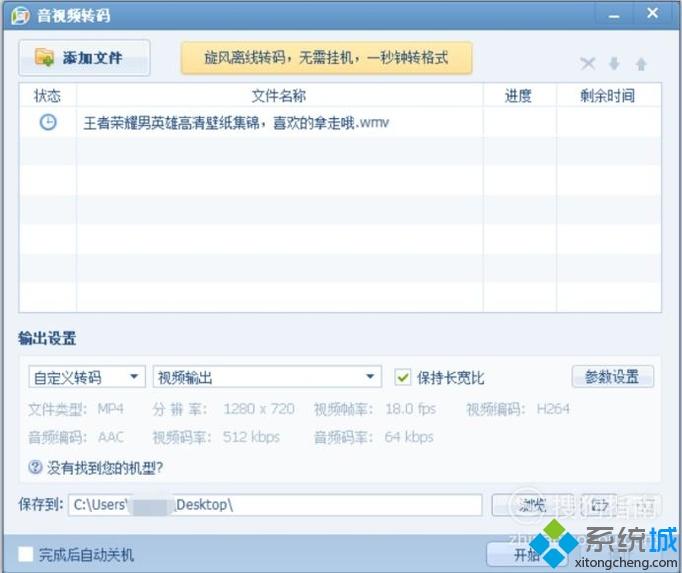Click the 参数设置 button
This screenshot has width=682, height=573.
[x=612, y=376]
